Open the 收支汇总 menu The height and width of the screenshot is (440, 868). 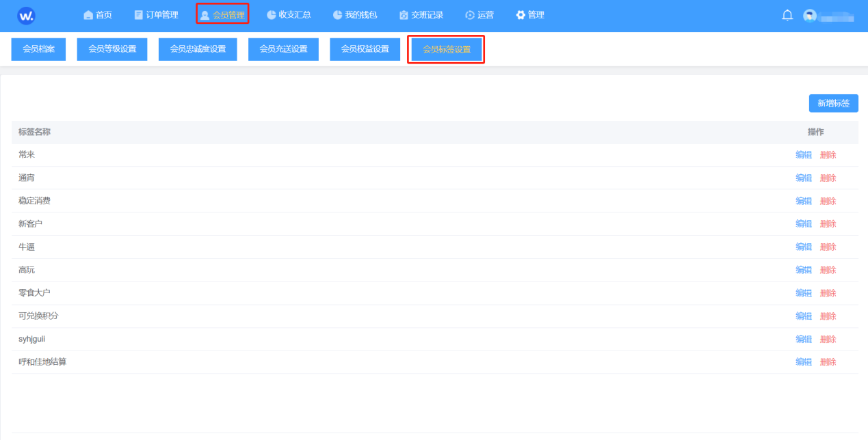(295, 15)
